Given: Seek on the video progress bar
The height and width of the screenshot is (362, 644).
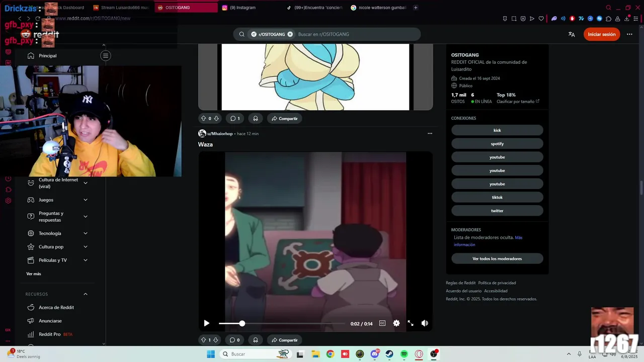Looking at the screenshot, I should tap(282, 323).
